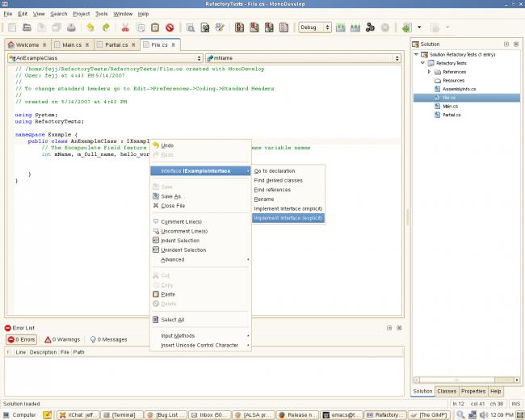Toggle the 0 Errors filter button

pyautogui.click(x=22, y=339)
